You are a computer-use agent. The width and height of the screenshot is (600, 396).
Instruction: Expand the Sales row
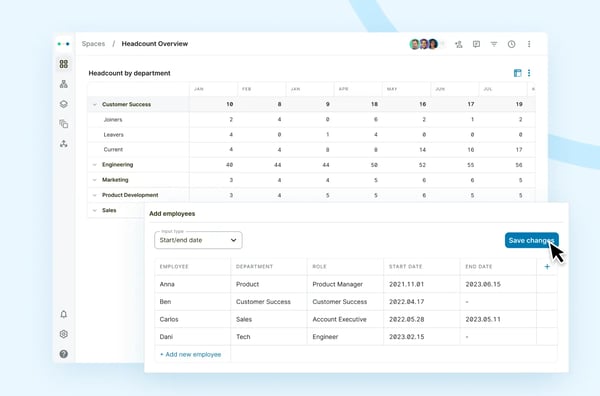95,210
